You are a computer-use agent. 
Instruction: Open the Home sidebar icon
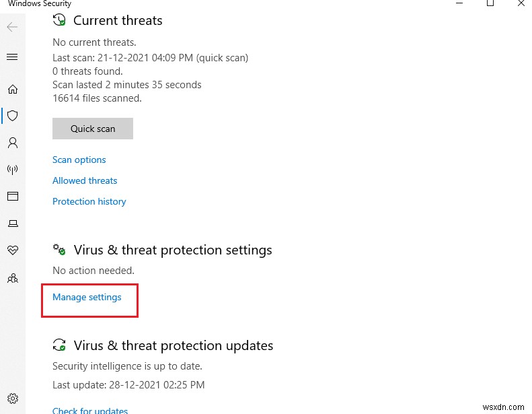pos(12,89)
